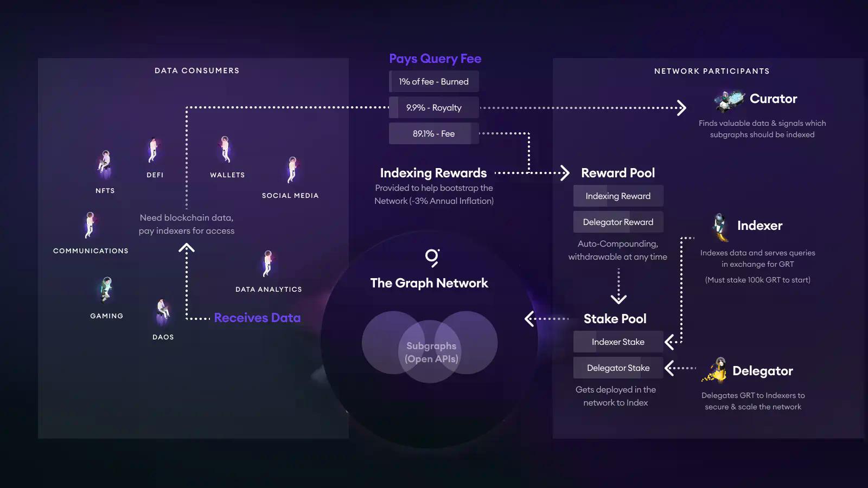The width and height of the screenshot is (868, 488).
Task: Click the 'NFTS' label
Action: point(105,191)
